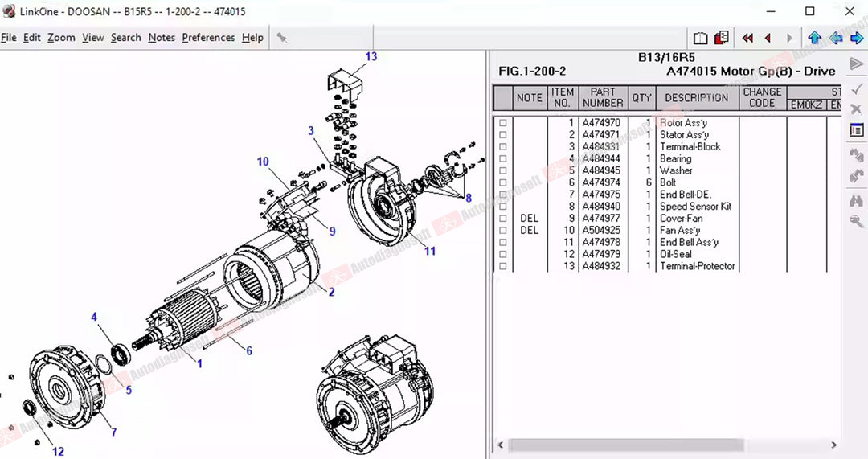Check the box for Rotor Ass'y
The height and width of the screenshot is (459, 868).
(502, 123)
